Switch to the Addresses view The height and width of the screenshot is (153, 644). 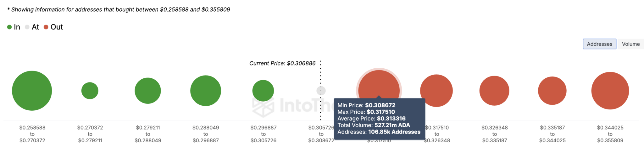599,44
